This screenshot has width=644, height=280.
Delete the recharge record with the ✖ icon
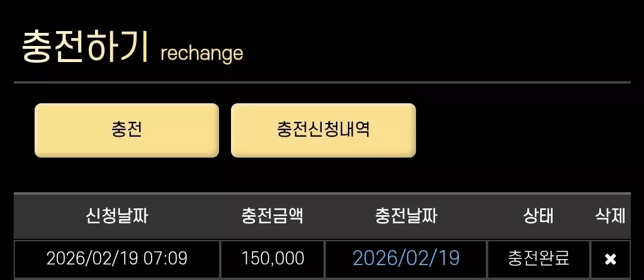(611, 259)
